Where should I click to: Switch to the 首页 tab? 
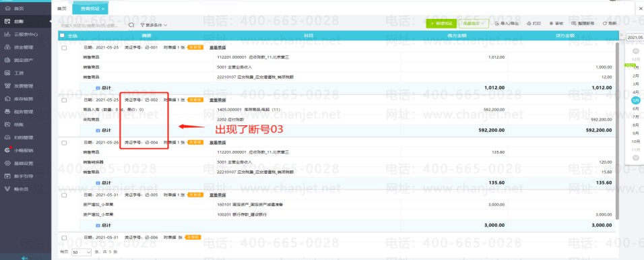click(x=61, y=8)
